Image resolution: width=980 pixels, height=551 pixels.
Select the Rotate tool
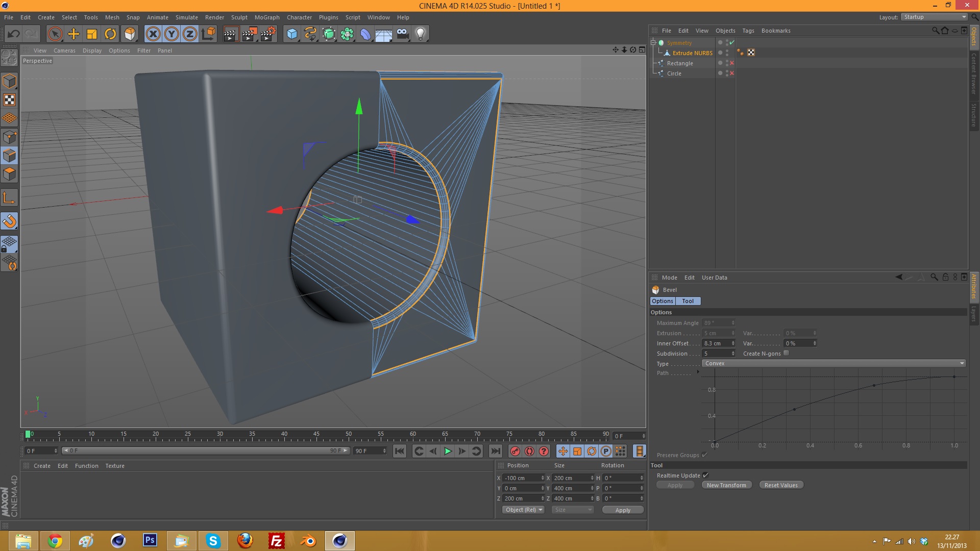click(110, 34)
